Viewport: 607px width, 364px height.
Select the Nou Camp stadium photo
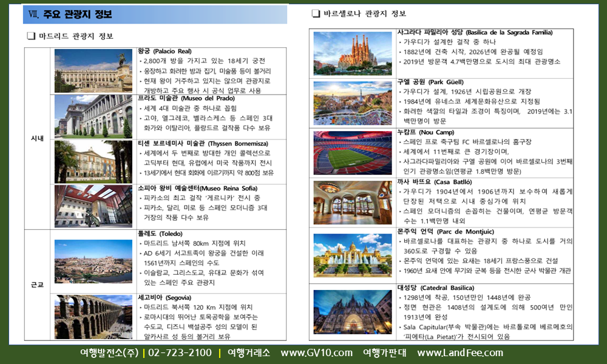[x=352, y=152]
